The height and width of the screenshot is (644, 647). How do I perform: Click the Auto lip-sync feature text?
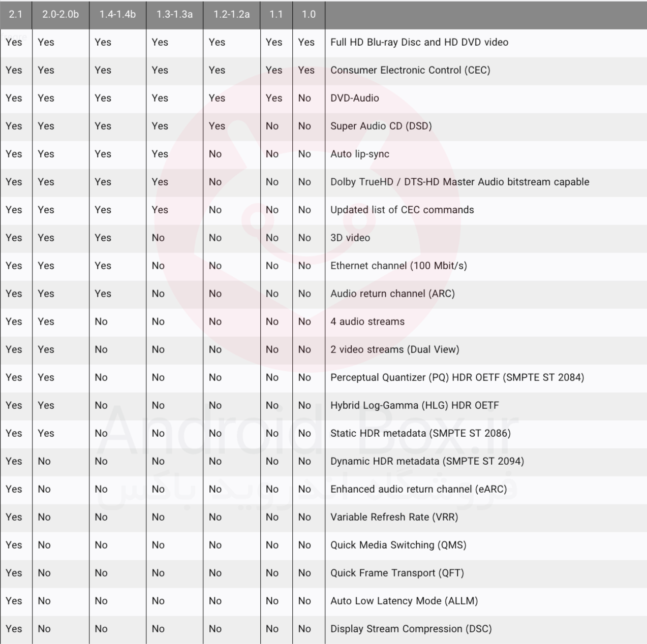click(360, 154)
